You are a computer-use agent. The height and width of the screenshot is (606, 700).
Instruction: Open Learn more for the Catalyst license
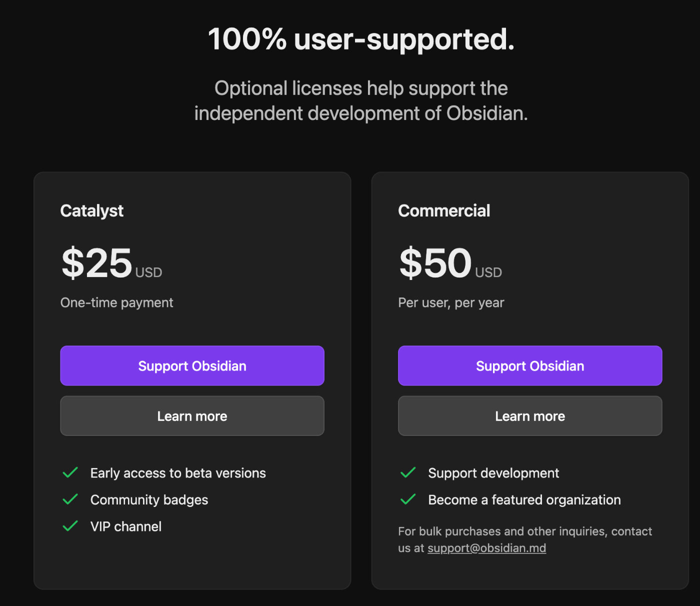point(192,416)
